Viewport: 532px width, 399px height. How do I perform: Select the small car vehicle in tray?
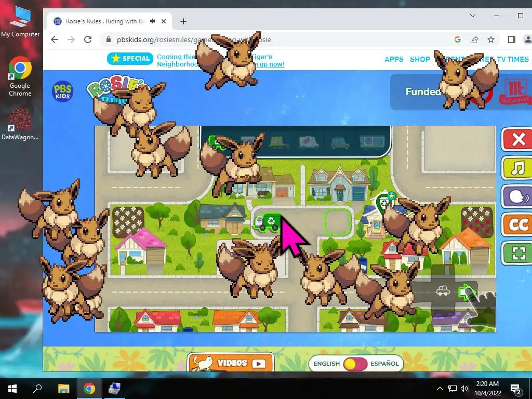[340, 143]
